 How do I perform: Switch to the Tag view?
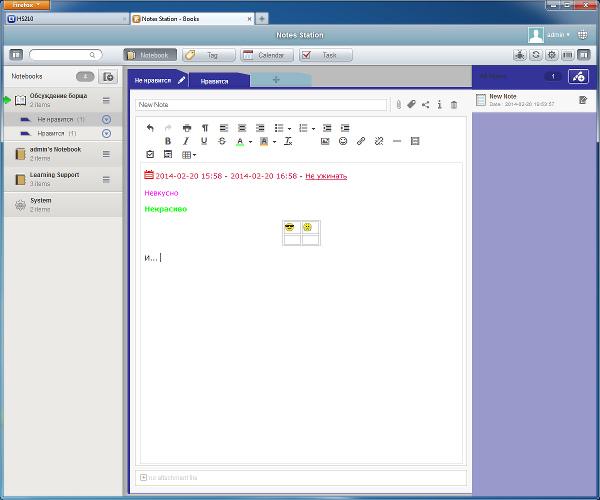209,55
